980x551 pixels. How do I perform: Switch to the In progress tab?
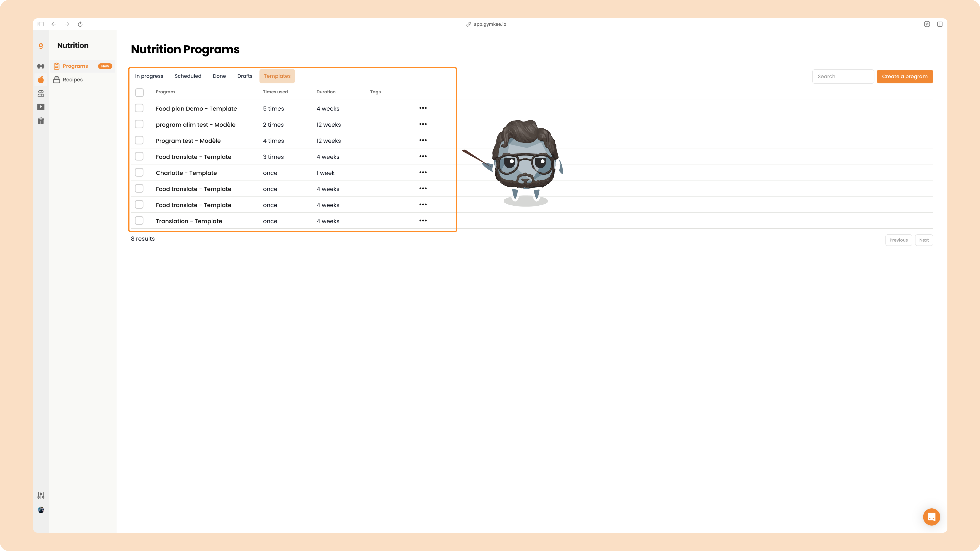[149, 76]
